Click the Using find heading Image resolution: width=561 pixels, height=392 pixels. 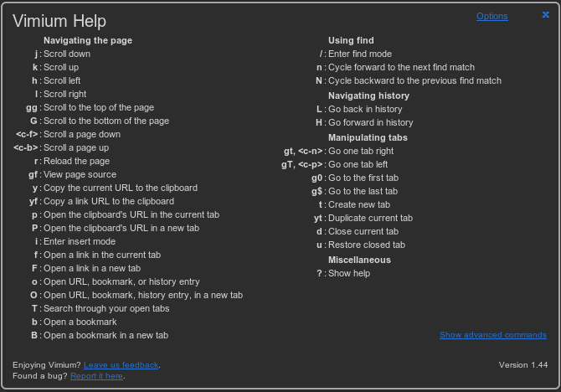point(351,40)
